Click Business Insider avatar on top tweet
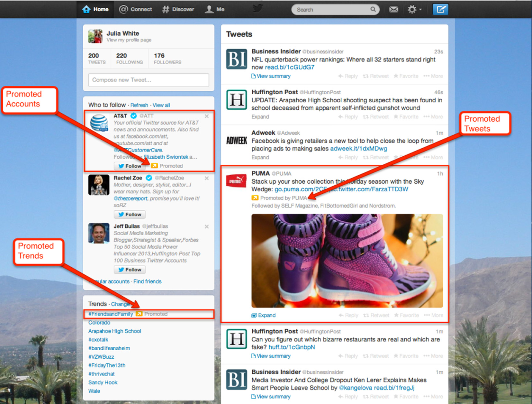Image resolution: width=532 pixels, height=404 pixels. pos(236,59)
